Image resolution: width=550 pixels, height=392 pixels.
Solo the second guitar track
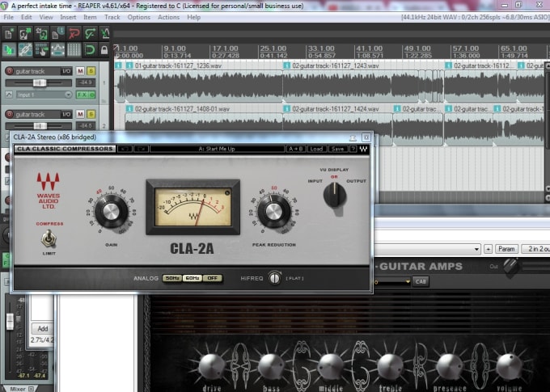tap(91, 114)
